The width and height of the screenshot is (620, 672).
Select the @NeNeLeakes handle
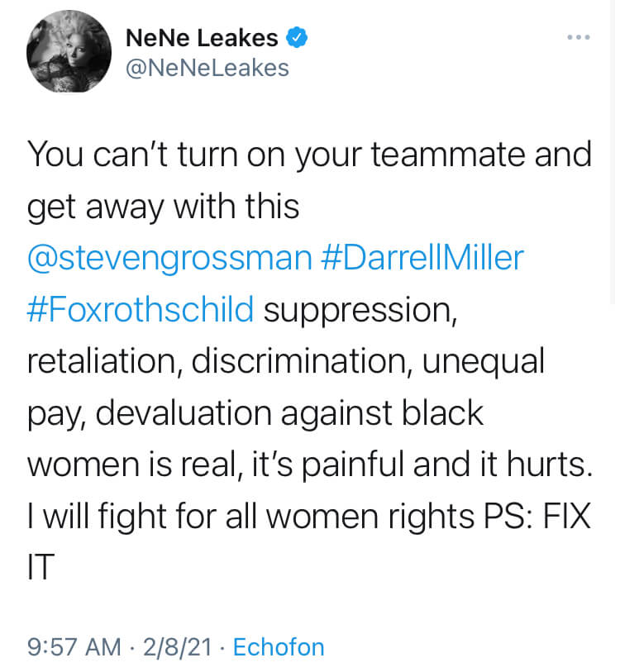207,68
